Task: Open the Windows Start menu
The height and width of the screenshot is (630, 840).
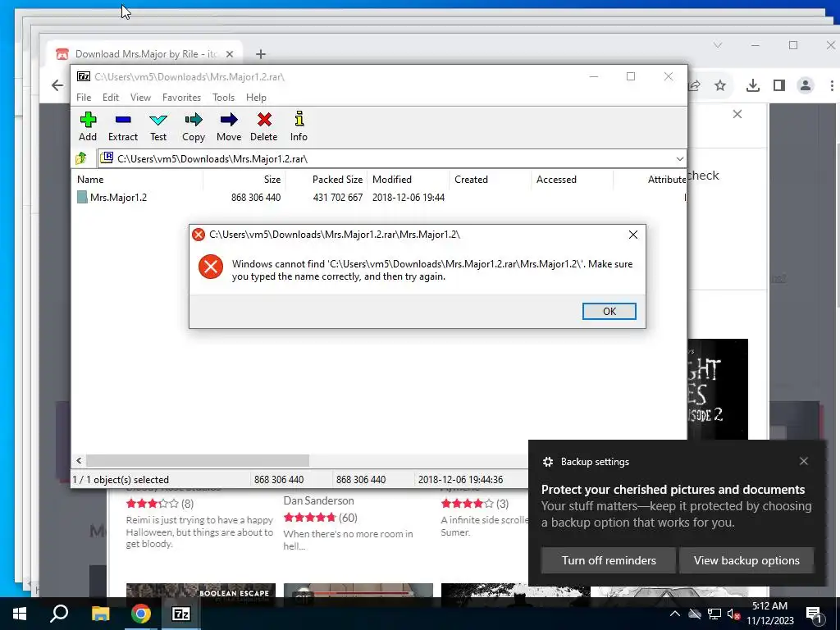Action: tap(20, 614)
